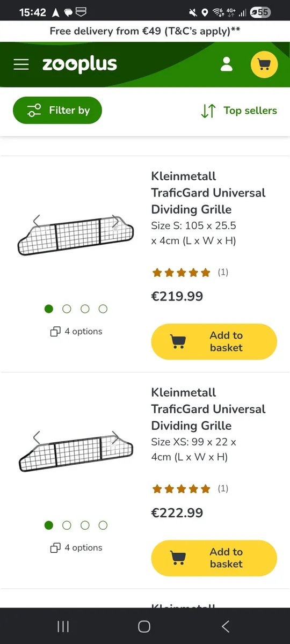Open the Filter by panel
Screen dimensions: 290x644
coord(57,111)
